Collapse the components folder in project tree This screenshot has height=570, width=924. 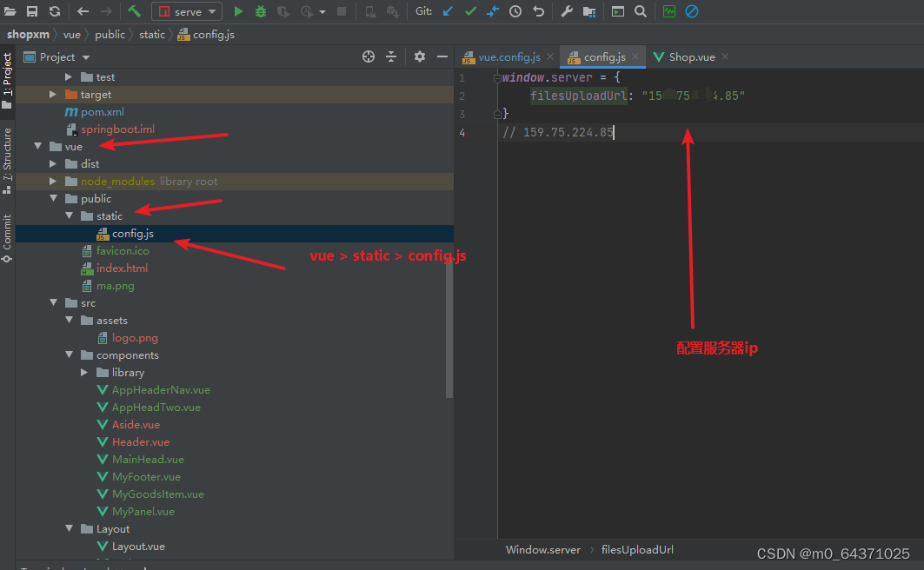pyautogui.click(x=69, y=355)
